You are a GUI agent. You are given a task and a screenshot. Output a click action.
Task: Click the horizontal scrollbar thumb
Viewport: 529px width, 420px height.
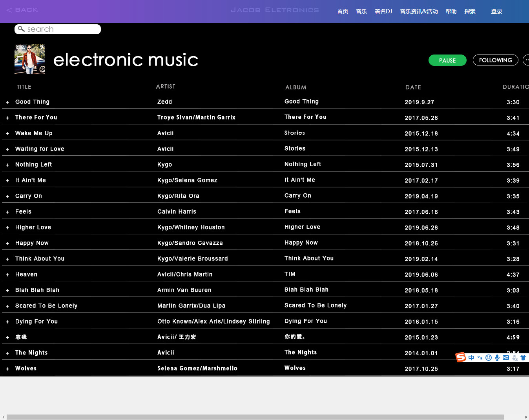[x=255, y=417]
